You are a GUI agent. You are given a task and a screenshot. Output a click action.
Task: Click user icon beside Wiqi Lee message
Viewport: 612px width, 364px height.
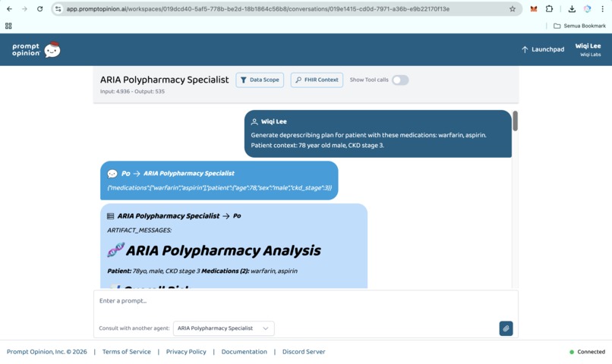click(x=254, y=121)
